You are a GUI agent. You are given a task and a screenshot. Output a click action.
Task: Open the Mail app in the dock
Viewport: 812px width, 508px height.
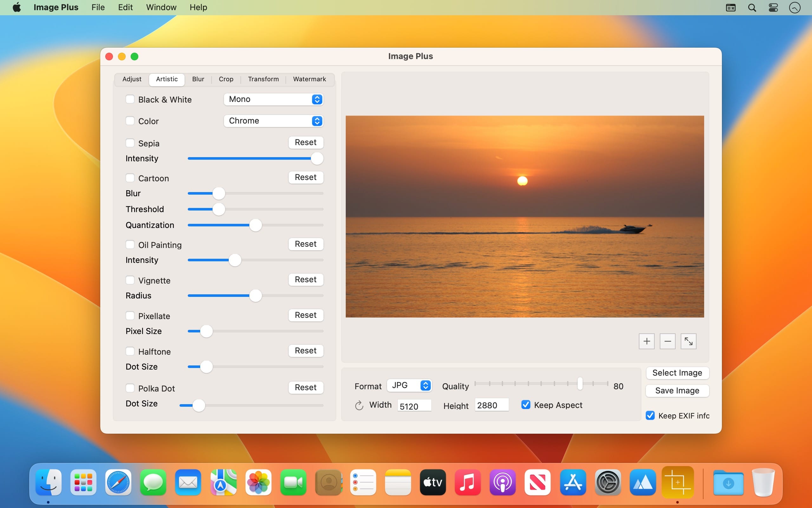(188, 483)
